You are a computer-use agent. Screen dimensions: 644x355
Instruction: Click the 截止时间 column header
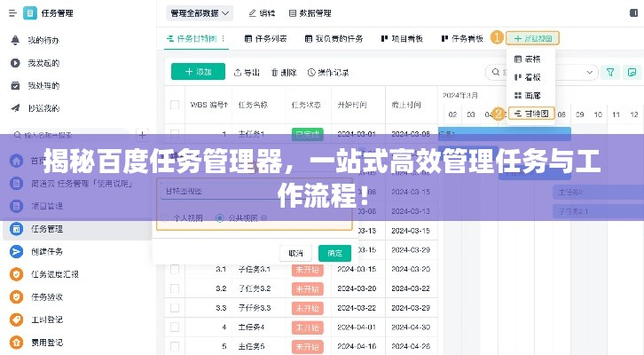tap(406, 105)
